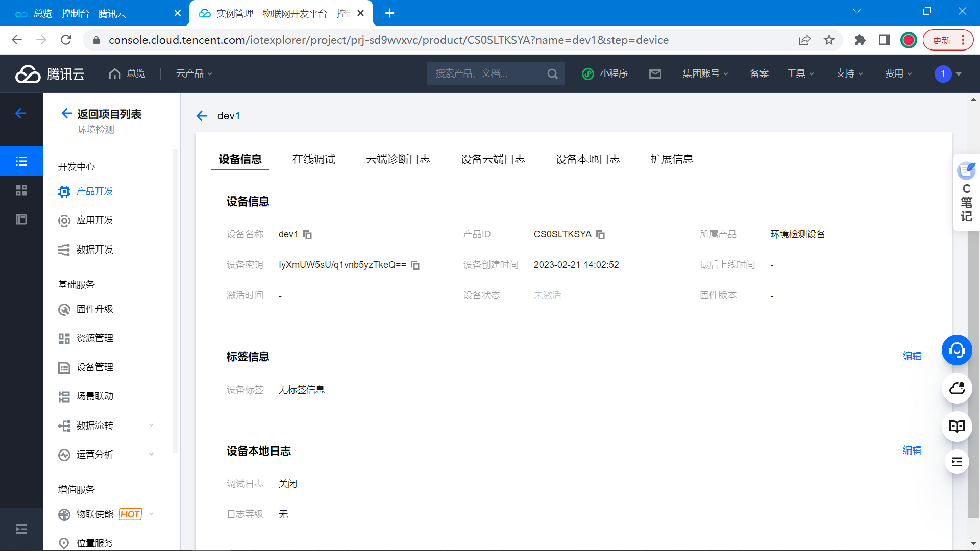Switch to the 在线调试 tab

313,159
